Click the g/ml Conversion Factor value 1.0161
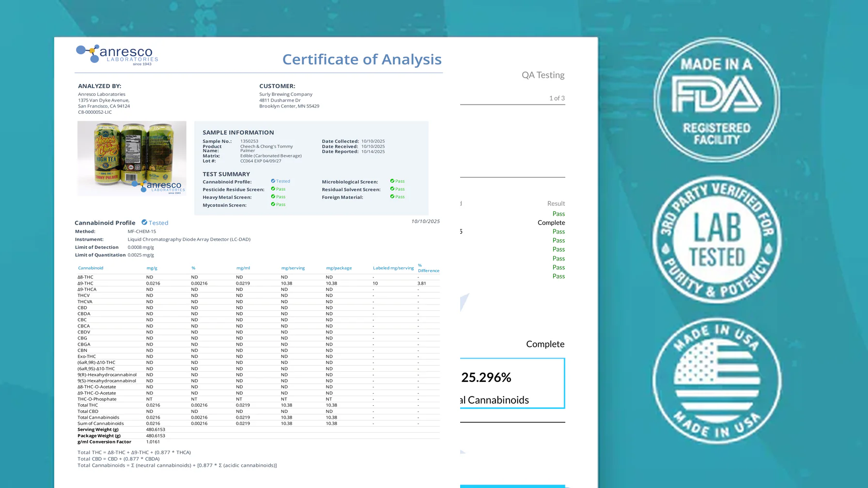Image resolution: width=868 pixels, height=488 pixels. [153, 442]
